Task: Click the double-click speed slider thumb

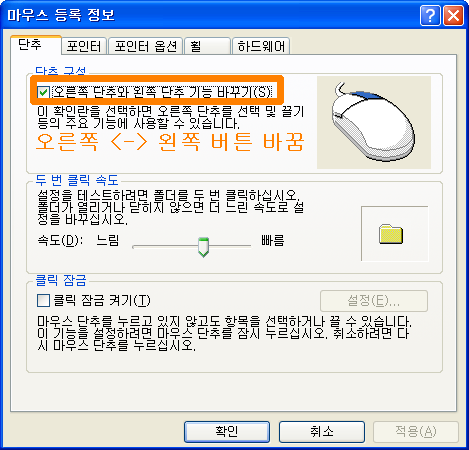Action: coord(203,247)
